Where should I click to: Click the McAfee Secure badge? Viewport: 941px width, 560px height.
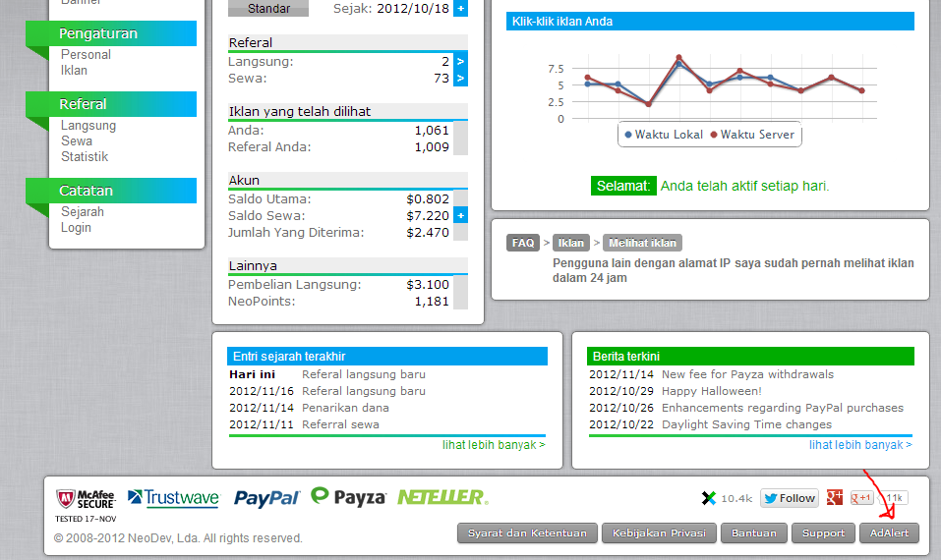[x=86, y=505]
